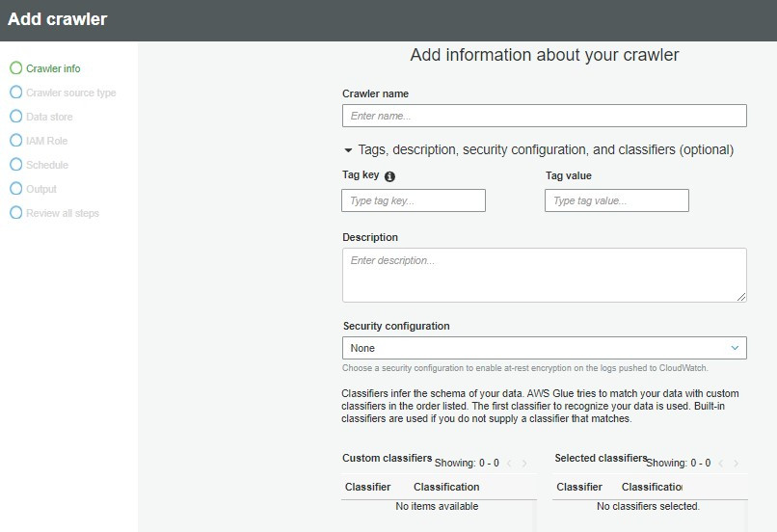
Task: Sort by Classifier column in Selected classifiers
Action: 579,487
